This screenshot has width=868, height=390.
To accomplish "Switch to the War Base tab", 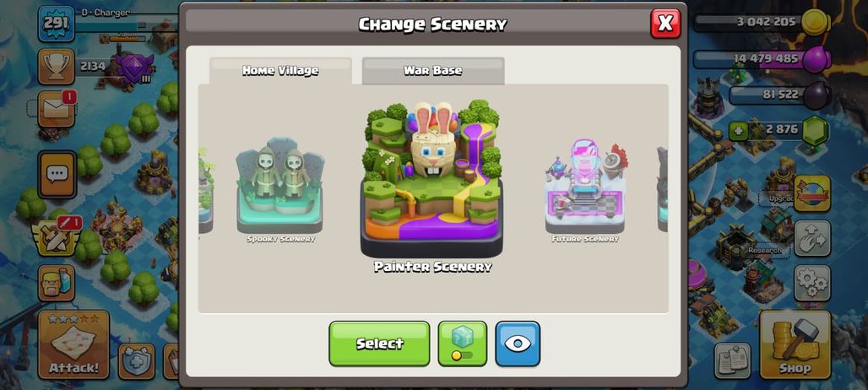I will pos(433,71).
